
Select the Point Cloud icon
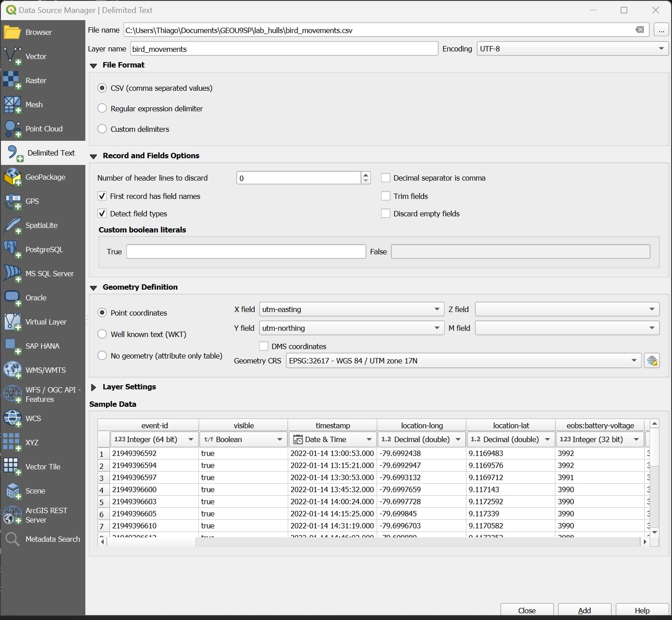click(x=12, y=129)
